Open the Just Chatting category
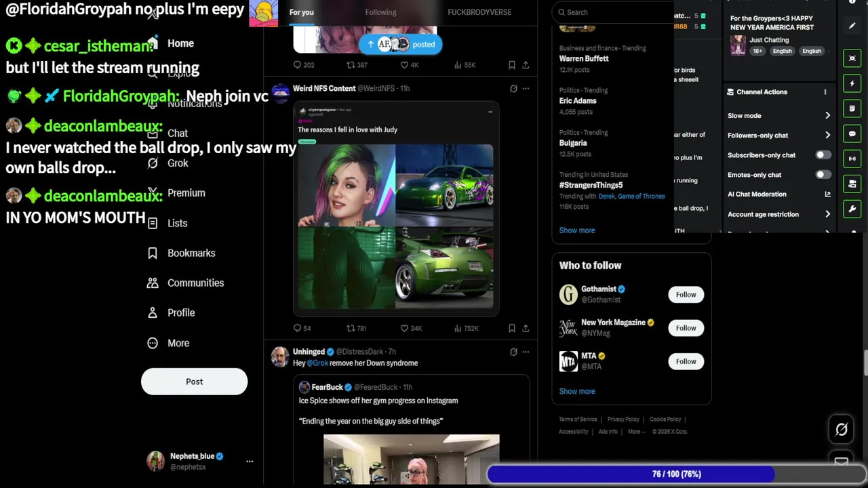The width and height of the screenshot is (868, 488). tap(769, 40)
